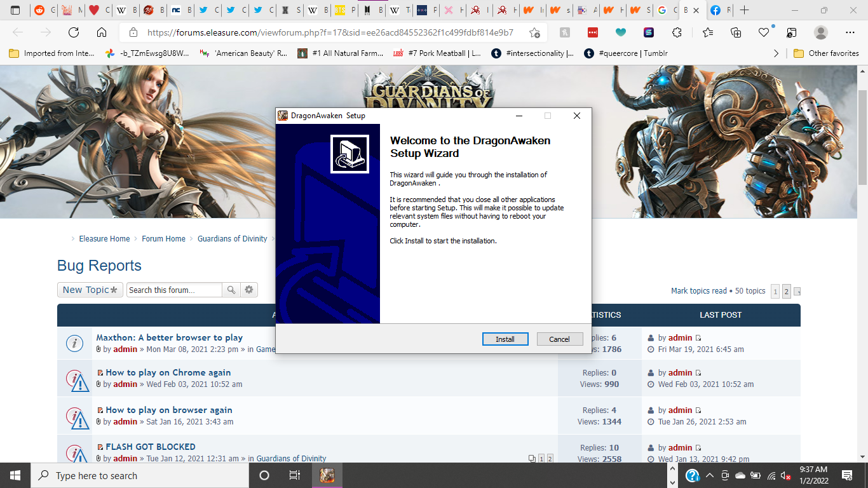View latest post icon in Maxthon row

coord(698,338)
